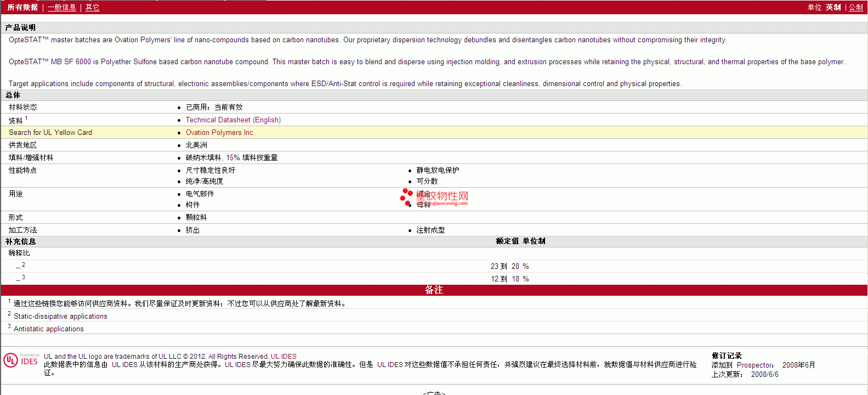Click the 稀释比 row label
This screenshot has height=395, width=868.
pos(19,253)
